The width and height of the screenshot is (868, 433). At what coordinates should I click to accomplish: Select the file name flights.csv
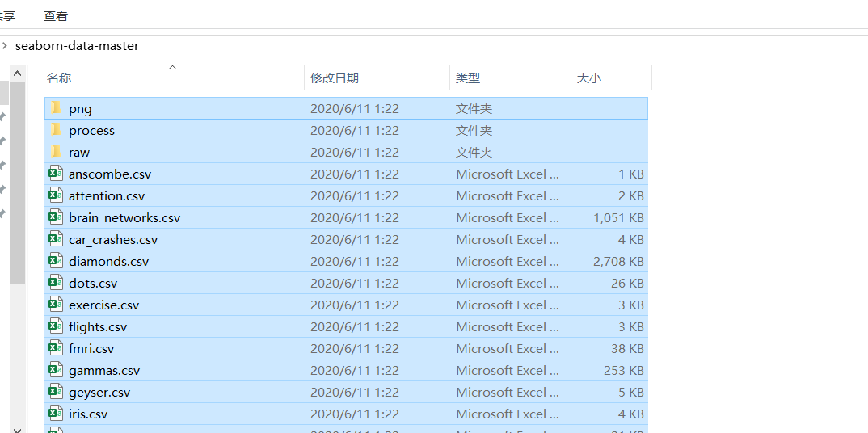98,327
